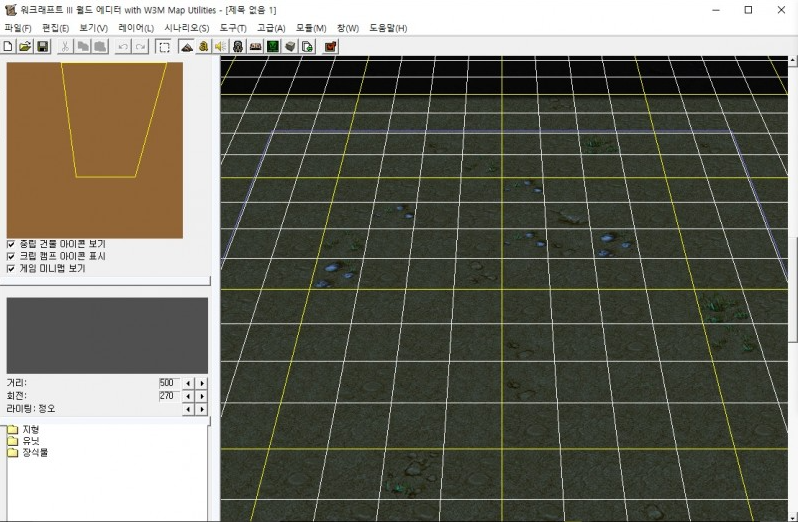Image resolution: width=800 pixels, height=522 pixels.
Task: Close the World Editor window
Action: [x=781, y=10]
